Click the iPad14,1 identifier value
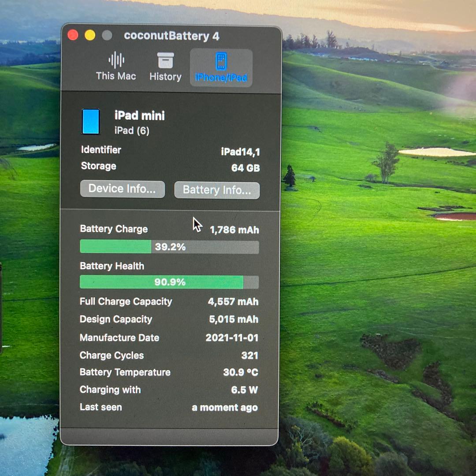Screen dimensions: 476x476 click(240, 152)
